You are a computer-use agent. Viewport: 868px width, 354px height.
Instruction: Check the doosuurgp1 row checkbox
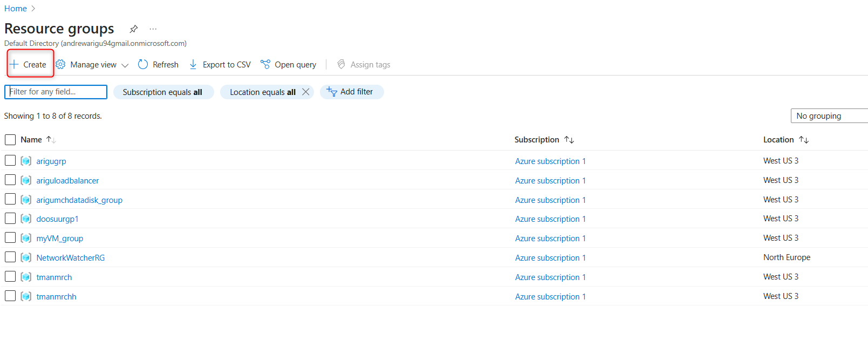coord(10,218)
